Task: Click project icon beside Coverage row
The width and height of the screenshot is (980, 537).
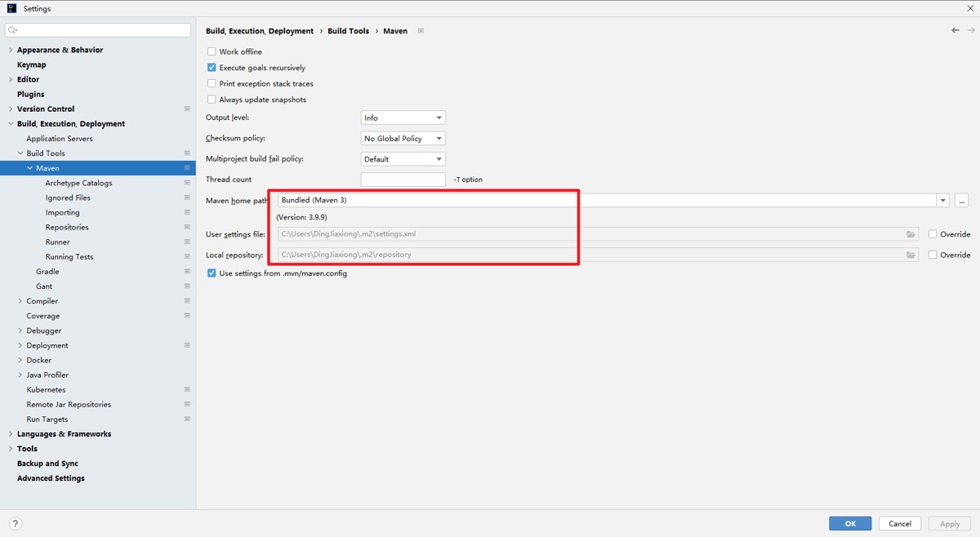Action: [x=187, y=316]
